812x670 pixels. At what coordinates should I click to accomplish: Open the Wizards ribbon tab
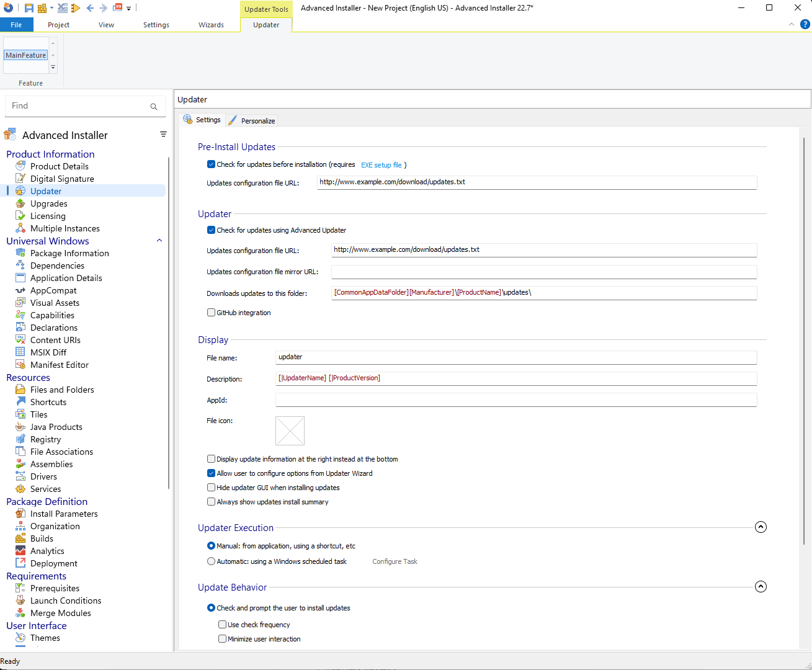[211, 25]
